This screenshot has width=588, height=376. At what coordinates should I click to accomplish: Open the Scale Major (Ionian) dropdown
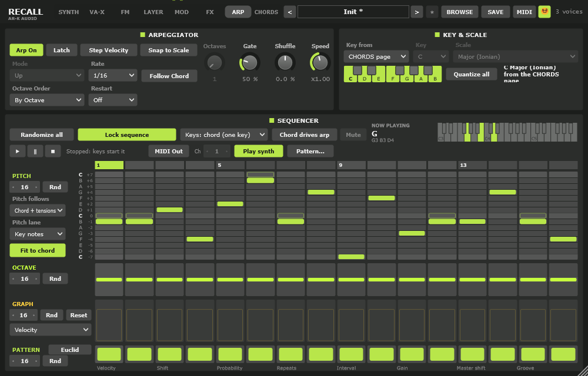515,56
